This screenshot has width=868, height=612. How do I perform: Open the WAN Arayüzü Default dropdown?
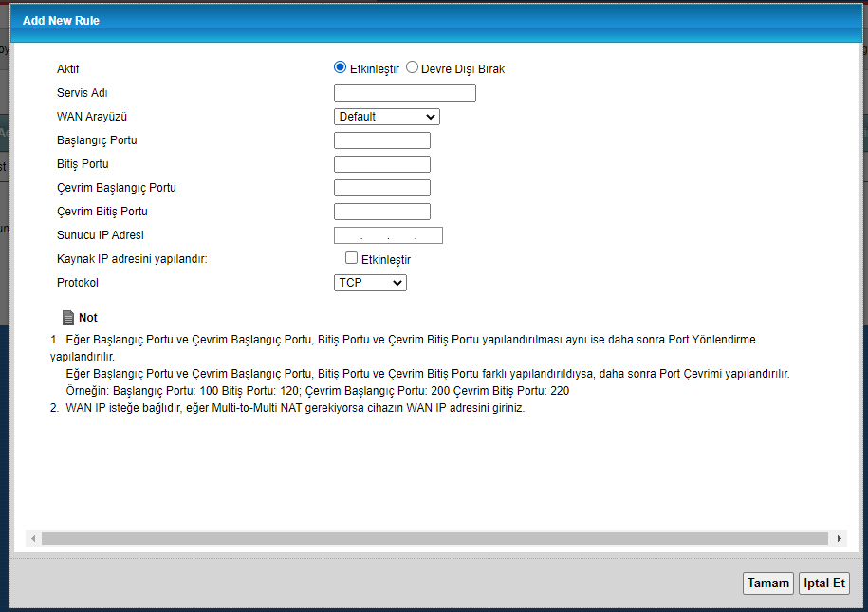(x=387, y=117)
